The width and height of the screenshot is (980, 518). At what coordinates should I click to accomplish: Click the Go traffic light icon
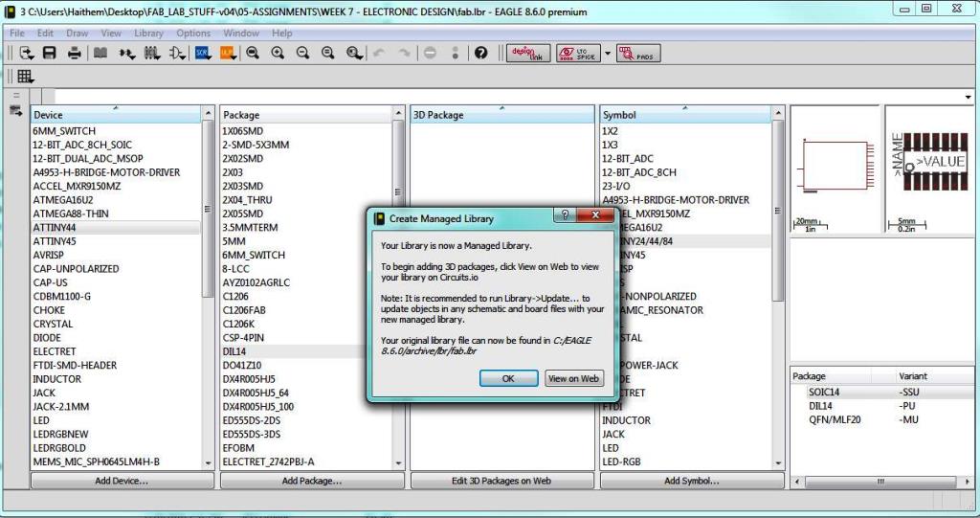point(455,54)
